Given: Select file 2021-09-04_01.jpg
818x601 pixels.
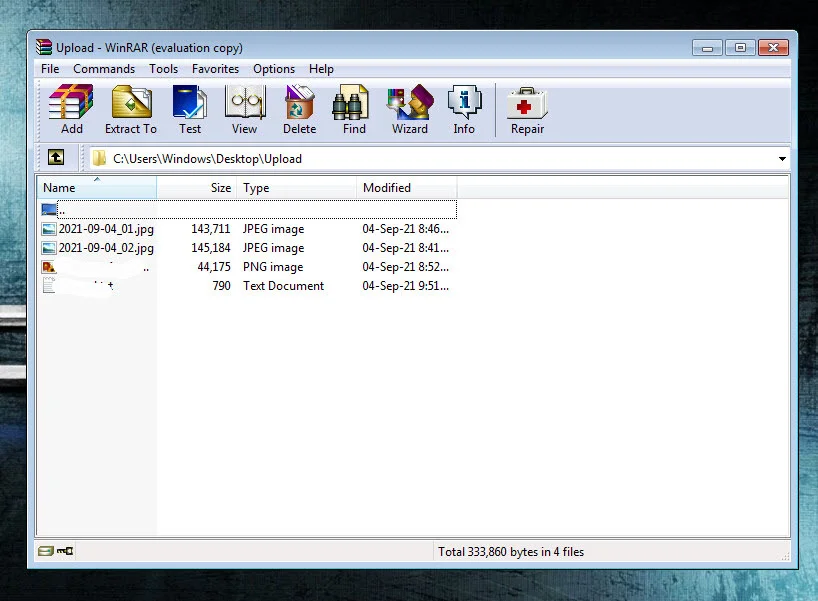Looking at the screenshot, I should [105, 229].
